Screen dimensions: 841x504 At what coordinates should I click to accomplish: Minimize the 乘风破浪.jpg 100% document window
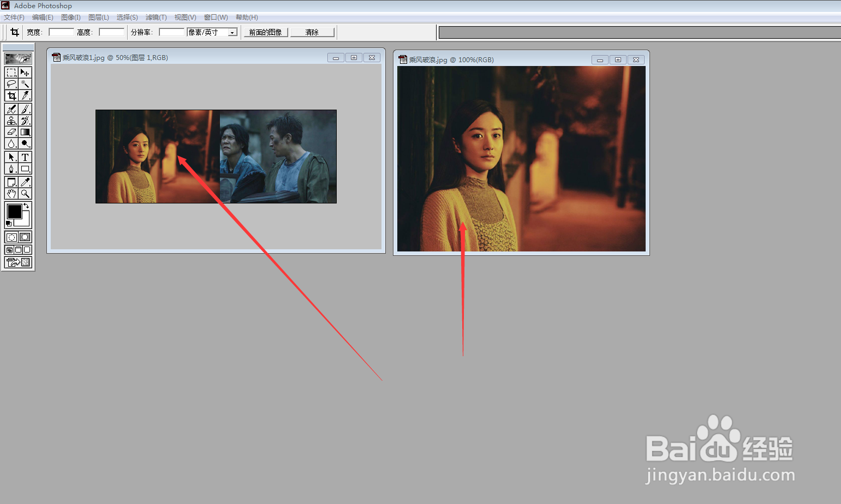600,60
